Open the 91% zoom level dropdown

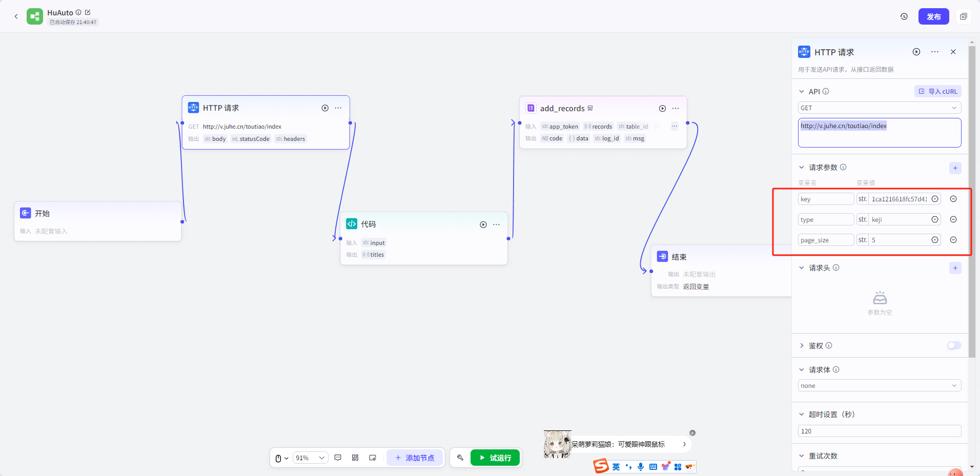coord(310,458)
